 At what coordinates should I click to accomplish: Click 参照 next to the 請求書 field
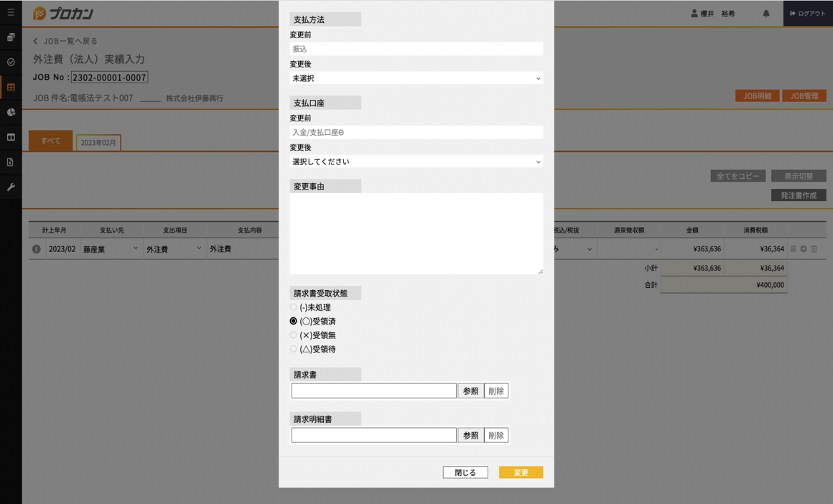pos(472,391)
